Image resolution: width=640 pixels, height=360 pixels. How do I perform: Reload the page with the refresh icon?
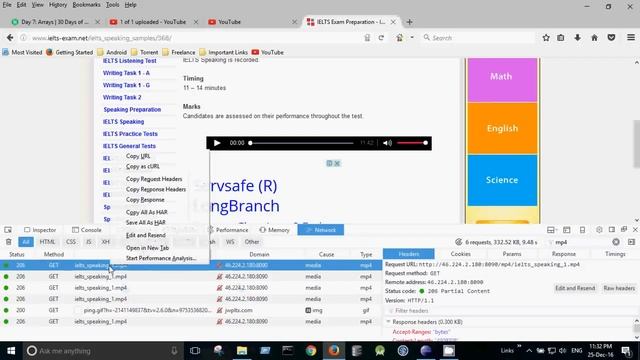[x=381, y=38]
